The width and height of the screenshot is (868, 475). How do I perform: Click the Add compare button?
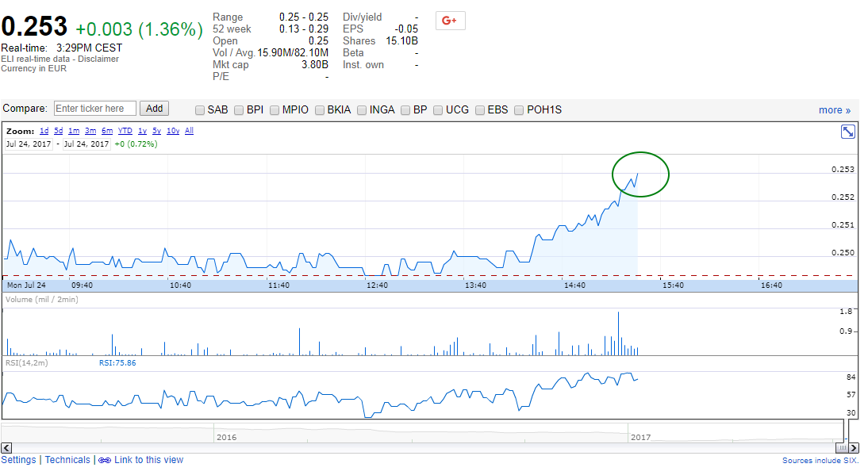154,109
